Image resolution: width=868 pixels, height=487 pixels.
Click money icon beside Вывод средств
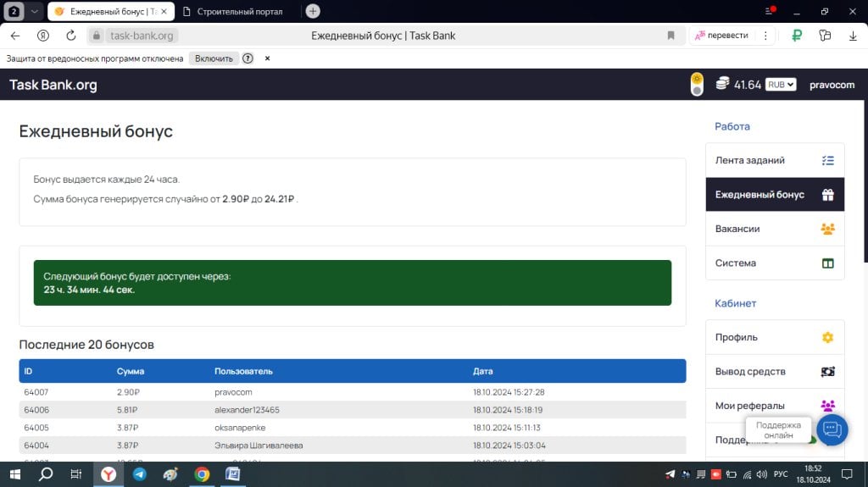click(x=827, y=372)
